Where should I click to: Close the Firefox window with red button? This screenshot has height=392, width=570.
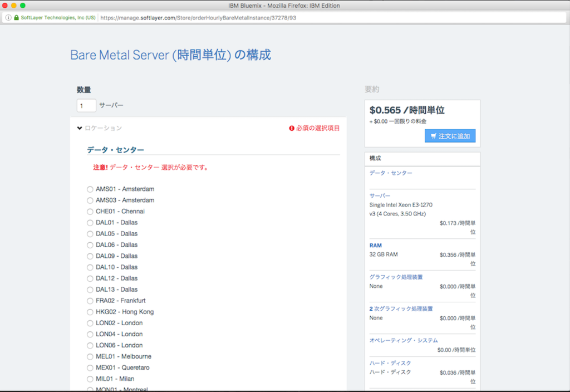(x=4, y=5)
